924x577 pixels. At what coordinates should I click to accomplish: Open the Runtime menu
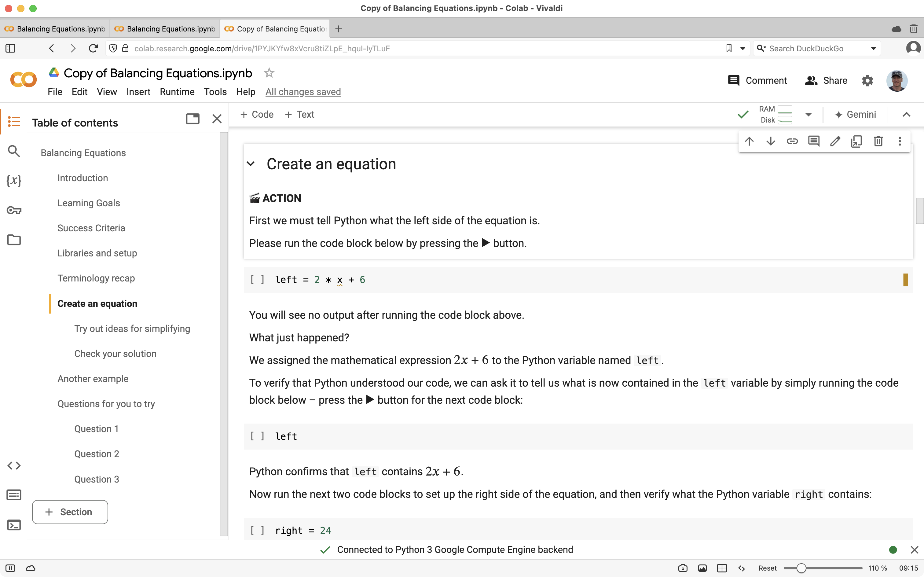pos(177,92)
